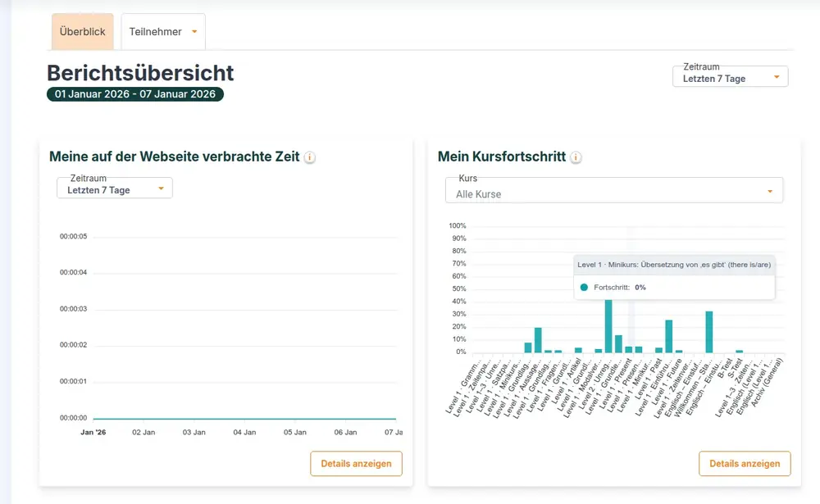Click the '04 Jan' label on time chart axis
Screen dimensions: 820x504
[x=244, y=432]
